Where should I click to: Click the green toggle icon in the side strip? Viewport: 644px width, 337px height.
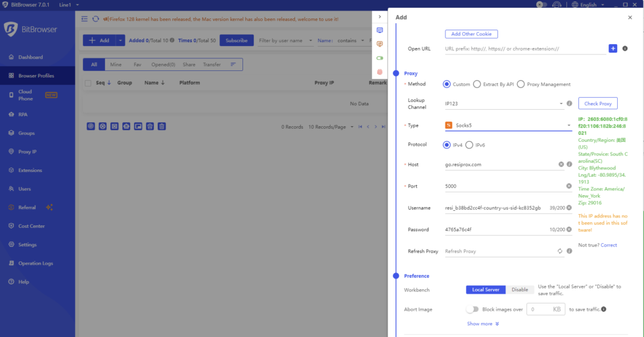click(380, 58)
